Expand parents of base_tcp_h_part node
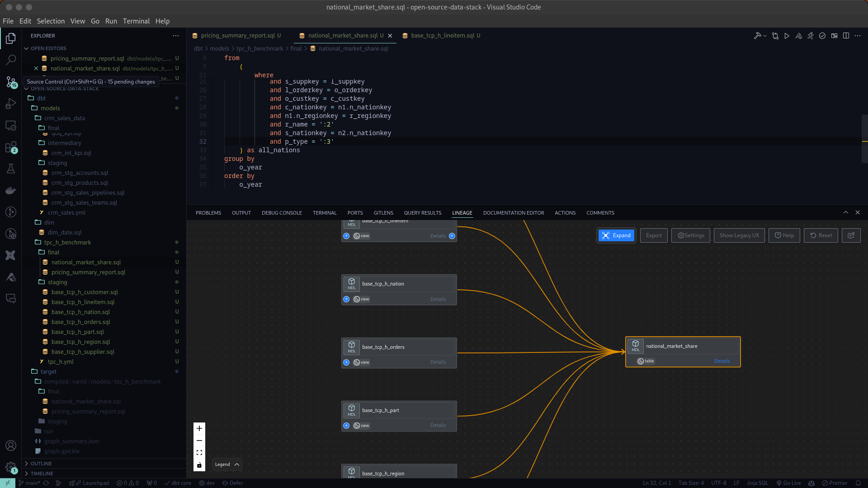 coord(346,426)
